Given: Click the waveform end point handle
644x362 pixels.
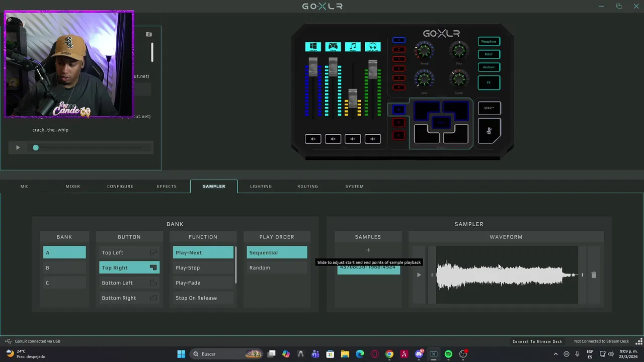Looking at the screenshot, I should 582,275.
